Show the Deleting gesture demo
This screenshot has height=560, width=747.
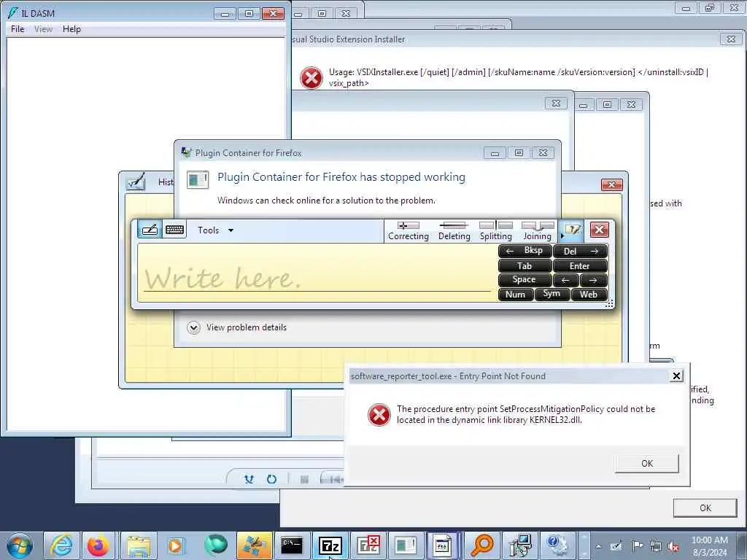pos(454,231)
